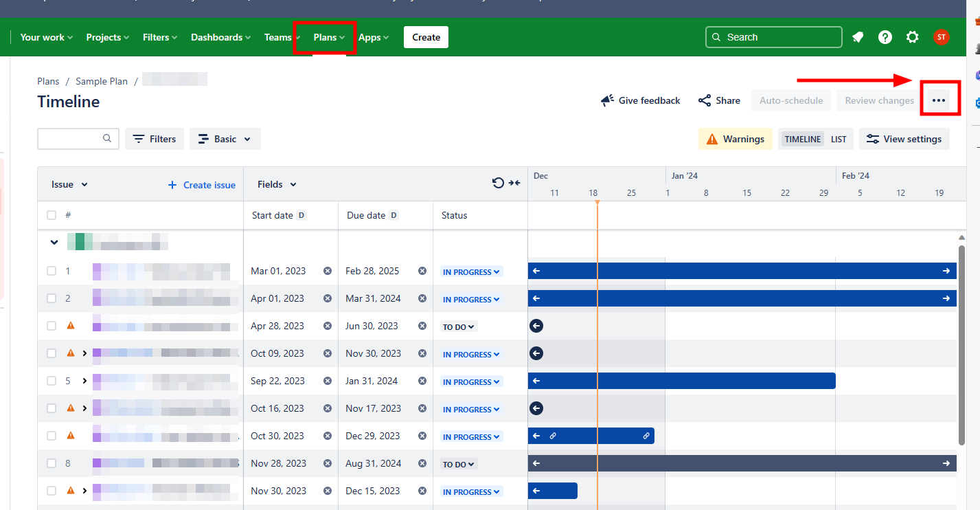Toggle the select-all checkbox in header
This screenshot has width=980, height=510.
click(x=52, y=215)
